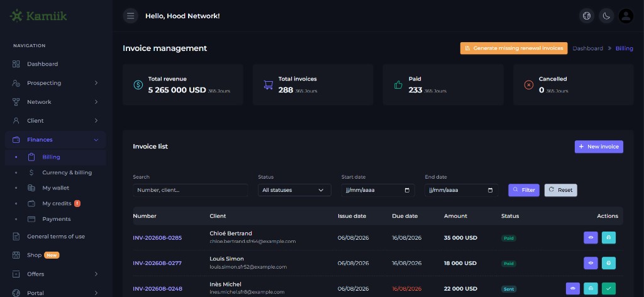Screen dimensions: 644x297
Task: Click the New invoice button
Action: tap(599, 147)
